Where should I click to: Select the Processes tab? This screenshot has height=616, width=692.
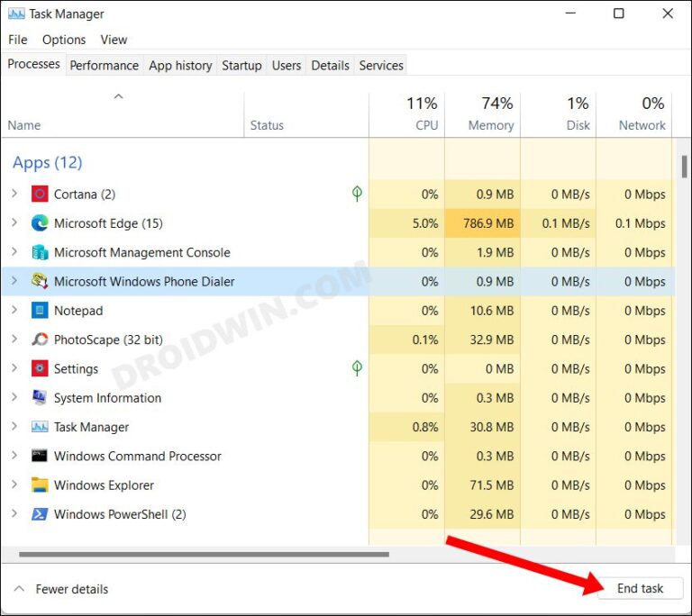point(34,64)
